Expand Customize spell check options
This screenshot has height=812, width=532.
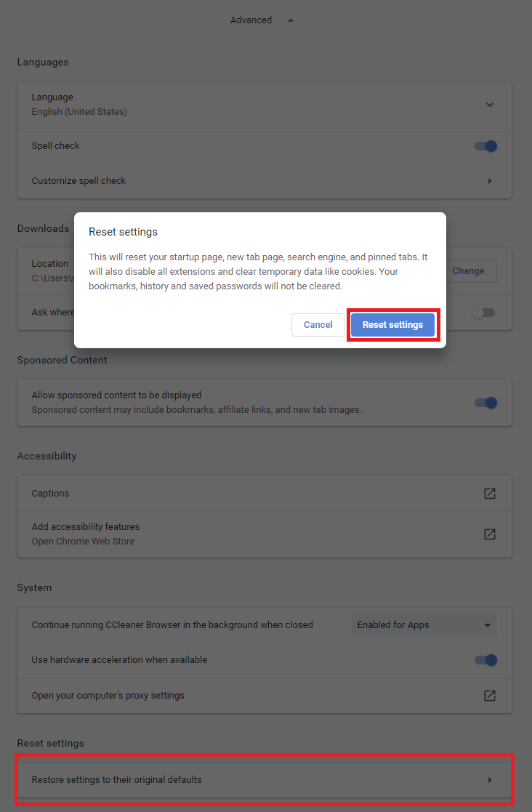tap(489, 180)
